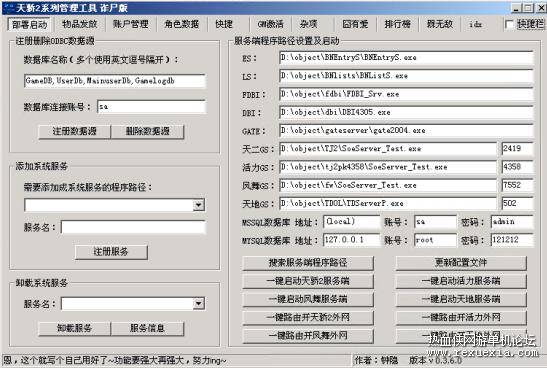The width and height of the screenshot is (547, 368).
Task: Select the 角色数据 tab
Action: (181, 24)
